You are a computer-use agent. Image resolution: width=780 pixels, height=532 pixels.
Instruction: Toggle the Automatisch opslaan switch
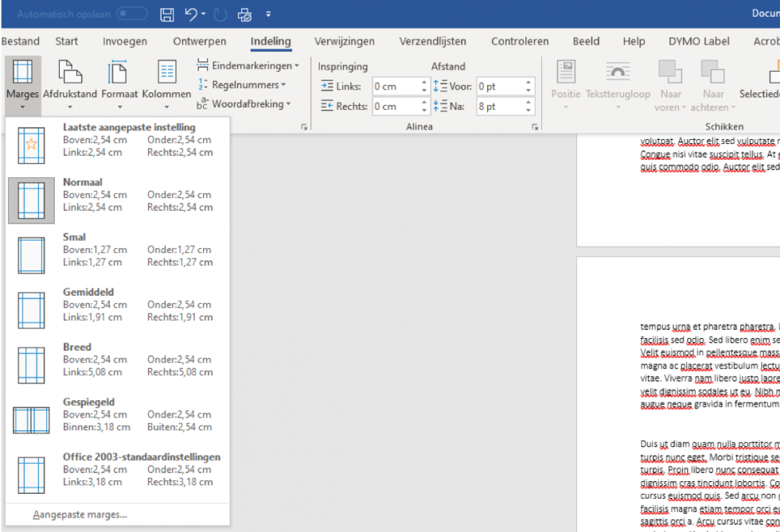(132, 14)
